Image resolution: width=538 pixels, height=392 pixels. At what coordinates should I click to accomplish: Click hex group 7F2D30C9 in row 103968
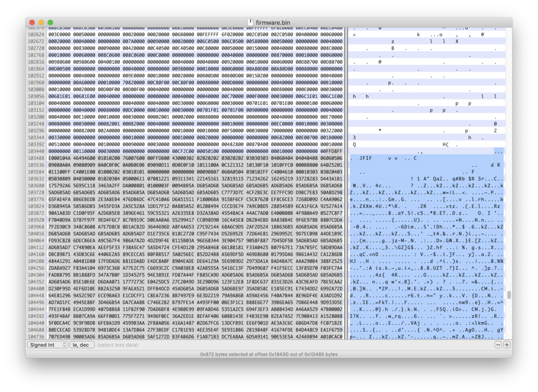[60, 227]
